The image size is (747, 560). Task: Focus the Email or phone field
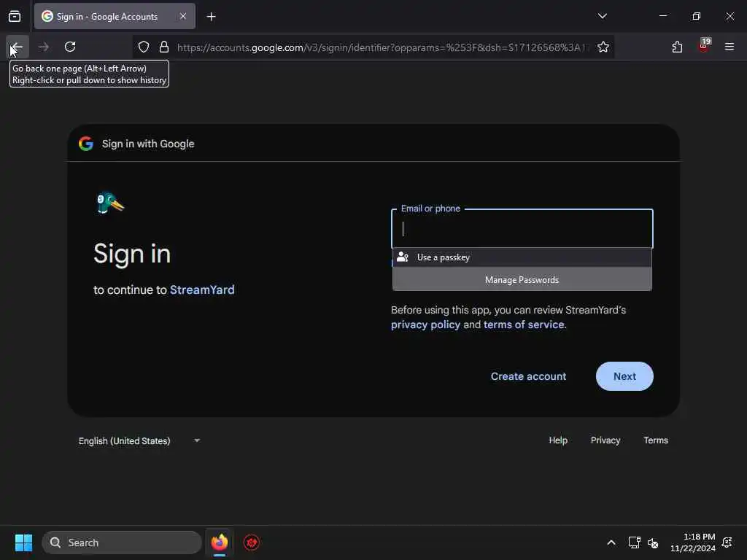(x=522, y=229)
